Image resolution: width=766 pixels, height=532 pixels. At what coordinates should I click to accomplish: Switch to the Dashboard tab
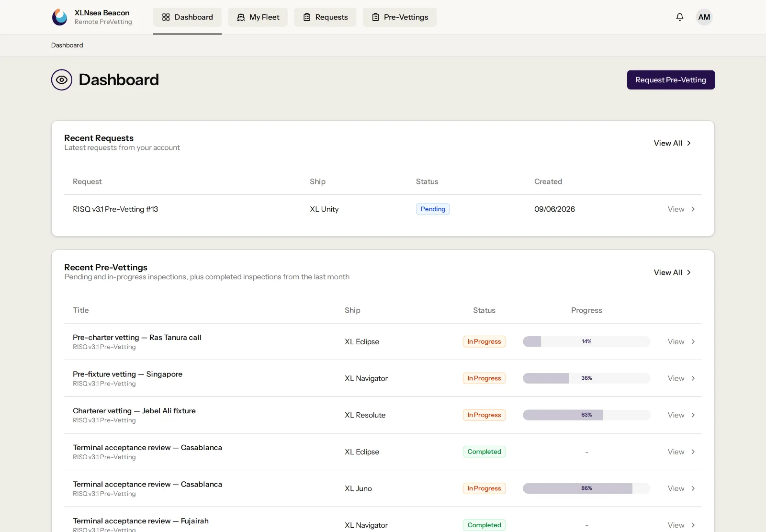coord(187,17)
